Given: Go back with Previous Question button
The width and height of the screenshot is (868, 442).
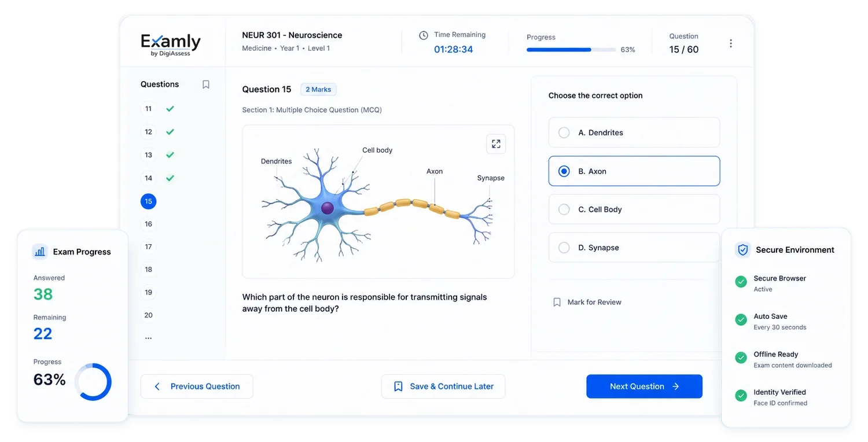Looking at the screenshot, I should [x=197, y=386].
